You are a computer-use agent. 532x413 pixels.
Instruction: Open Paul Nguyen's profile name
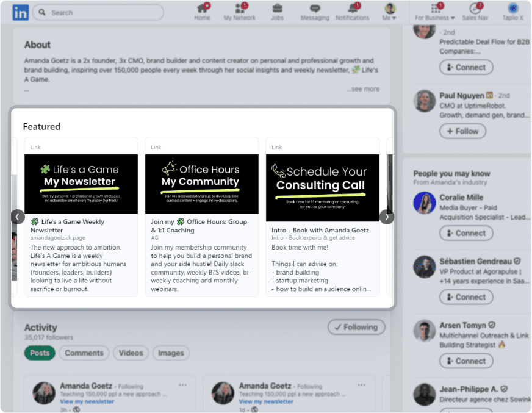click(462, 95)
